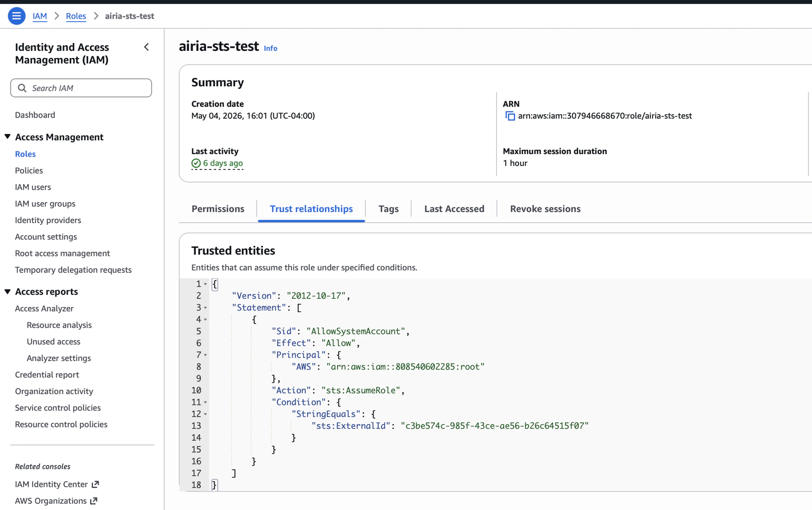812x510 pixels.
Task: Open the hamburger navigation menu
Action: 16,16
